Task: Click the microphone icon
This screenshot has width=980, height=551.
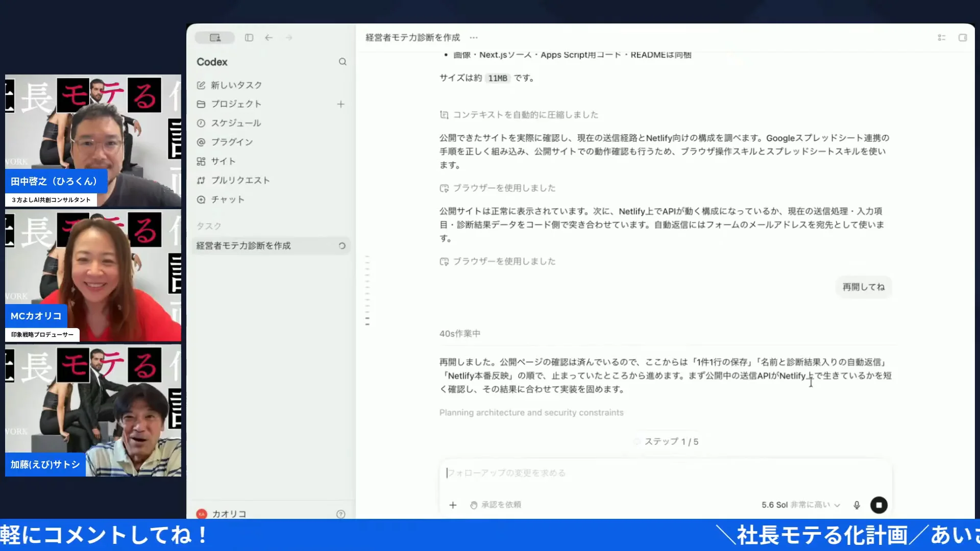Action: click(x=856, y=505)
